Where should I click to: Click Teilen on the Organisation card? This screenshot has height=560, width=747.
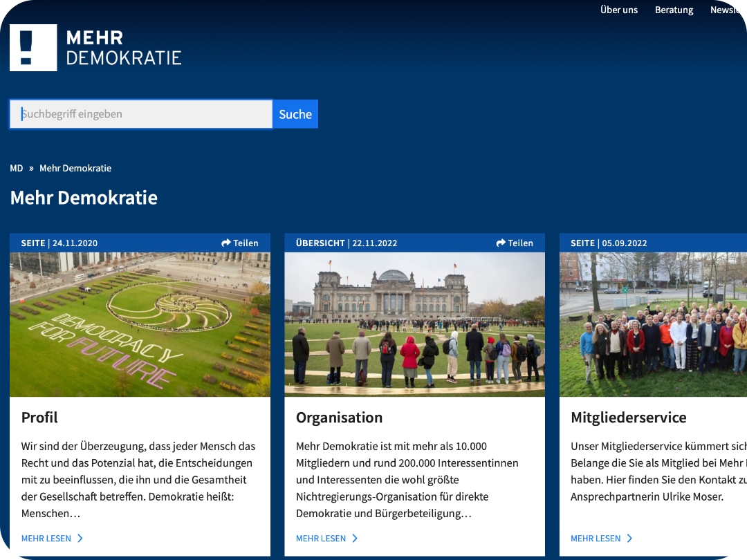tap(520, 243)
